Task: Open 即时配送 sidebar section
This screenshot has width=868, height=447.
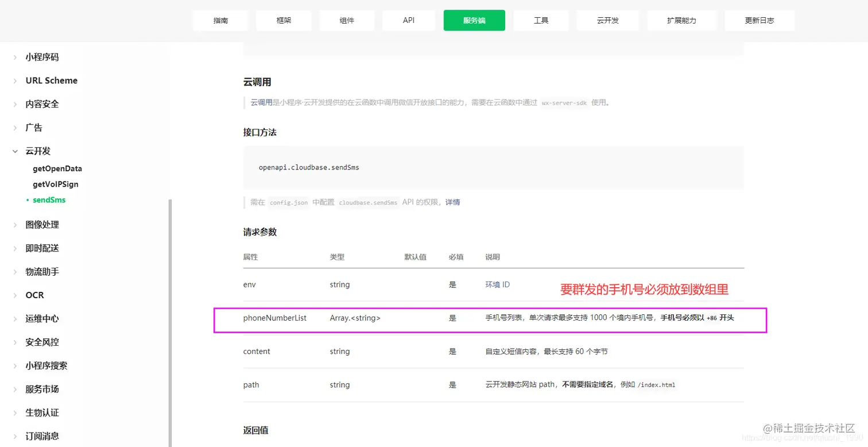Action: click(42, 249)
